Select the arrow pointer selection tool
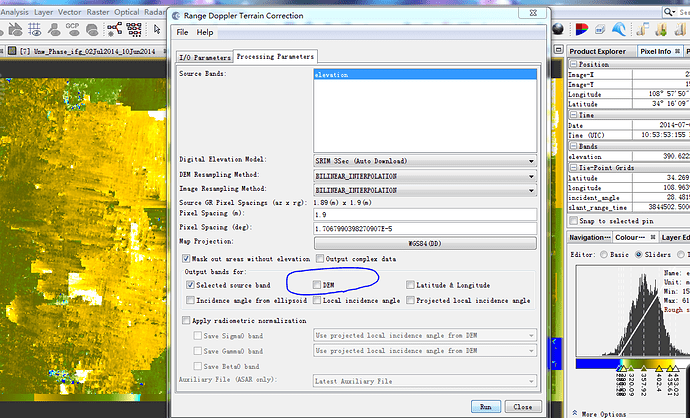690x418 pixels. pyautogui.click(x=157, y=29)
